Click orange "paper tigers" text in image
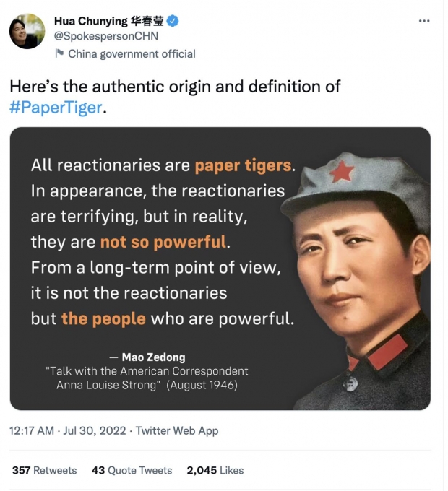This screenshot has height=491, width=448. tap(243, 165)
